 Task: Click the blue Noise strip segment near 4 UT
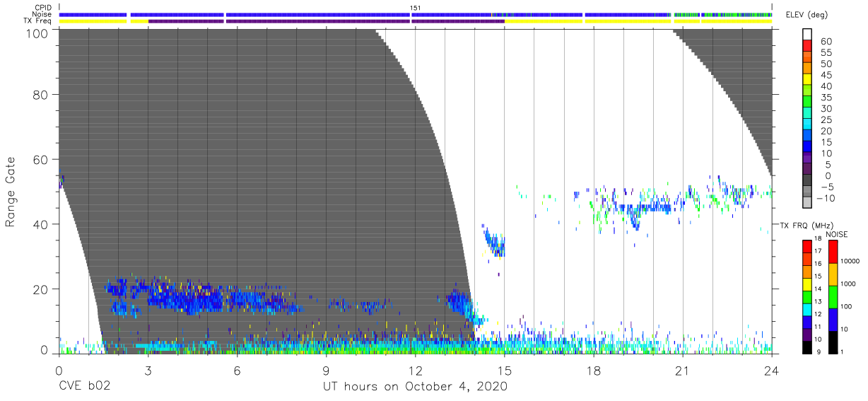tap(177, 14)
